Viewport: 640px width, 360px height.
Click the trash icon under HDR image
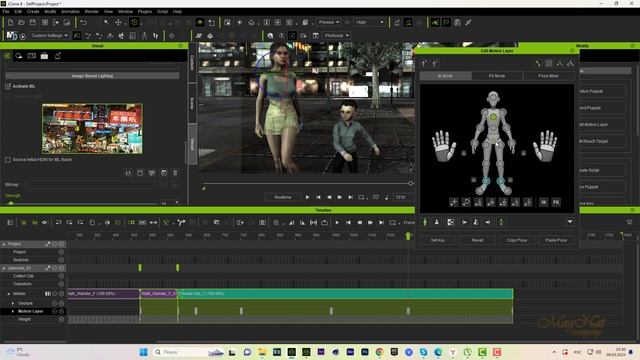(175, 173)
